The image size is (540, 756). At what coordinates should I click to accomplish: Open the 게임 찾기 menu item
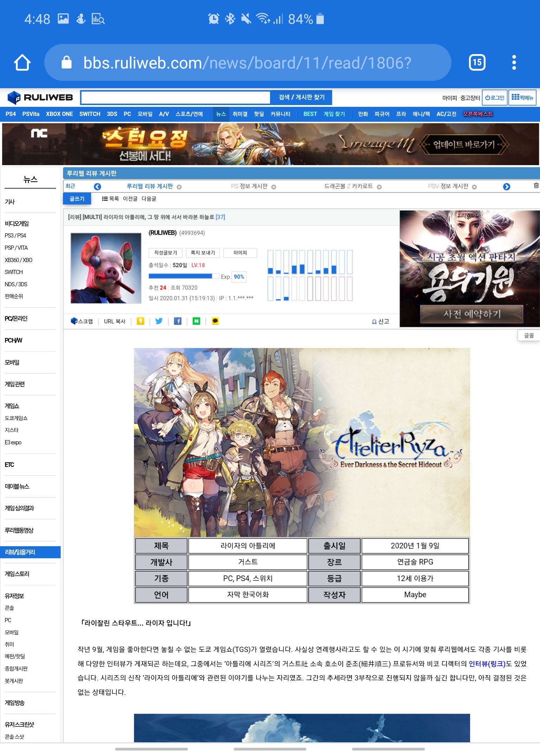(x=334, y=114)
